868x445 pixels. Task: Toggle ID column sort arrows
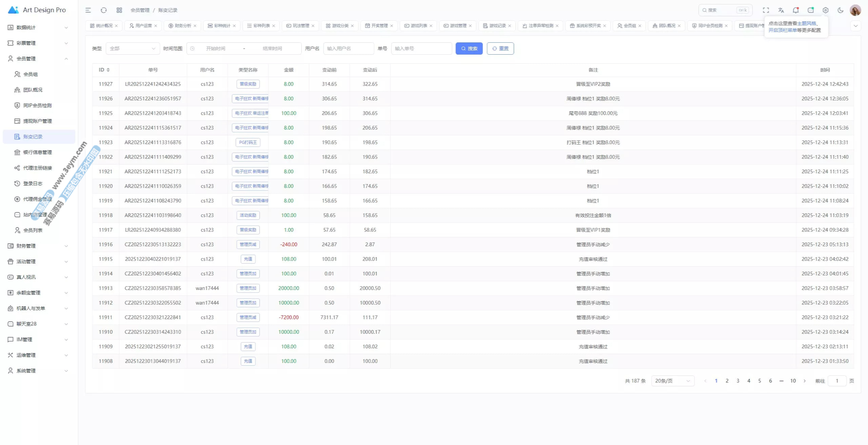pos(108,70)
